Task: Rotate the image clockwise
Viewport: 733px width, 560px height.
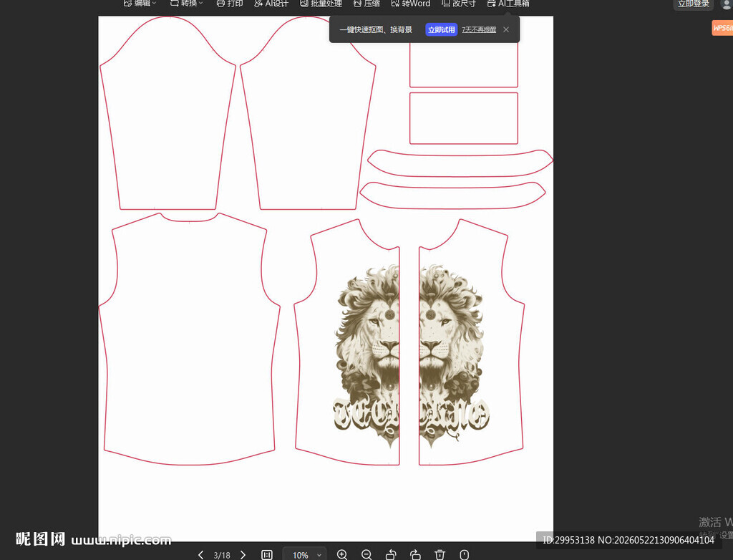Action: pyautogui.click(x=415, y=555)
